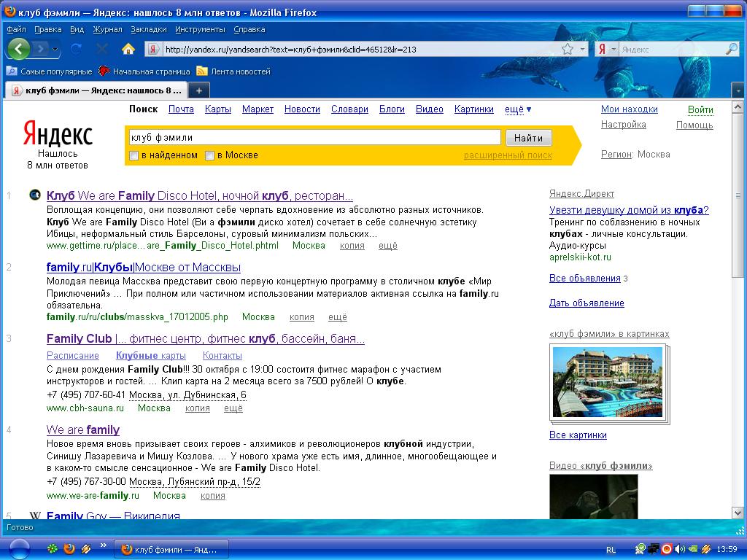
Task: Open the search engine selector dropdown
Action: [607, 49]
